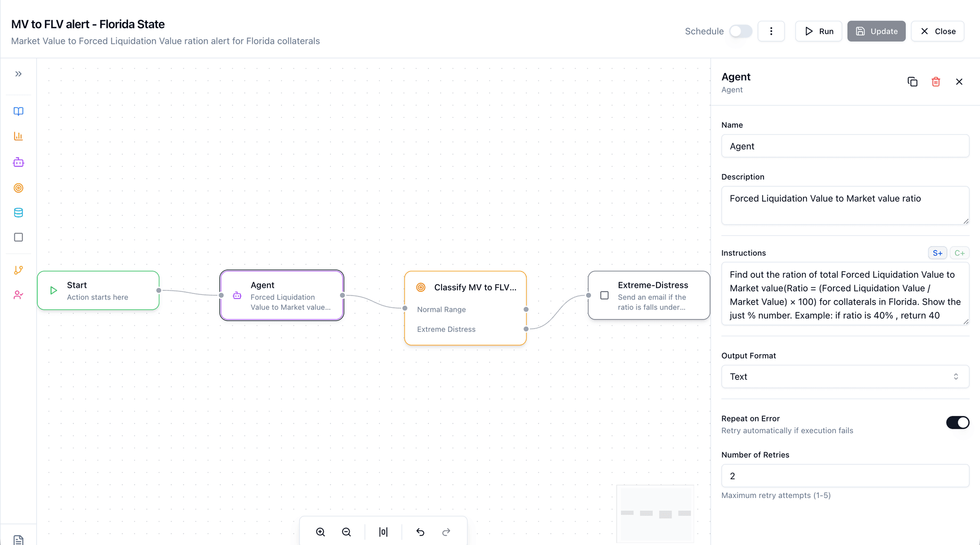Open the Output Format dropdown
Viewport: 980px width, 545px height.
coord(845,376)
